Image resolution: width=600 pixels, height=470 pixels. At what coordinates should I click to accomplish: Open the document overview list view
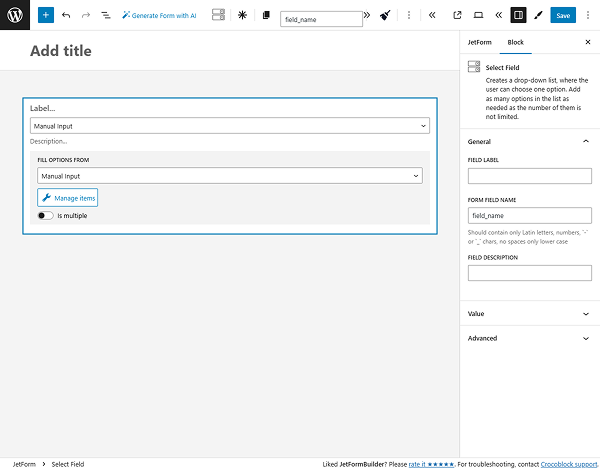106,15
